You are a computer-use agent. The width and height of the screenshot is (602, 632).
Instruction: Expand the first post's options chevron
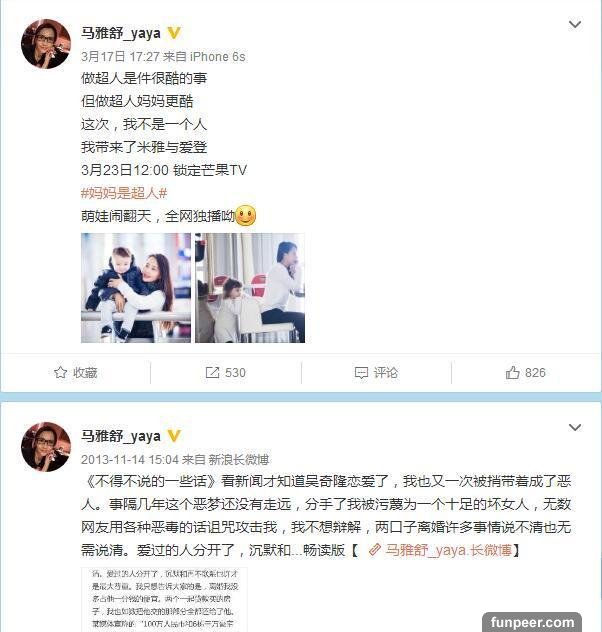pyautogui.click(x=575, y=25)
